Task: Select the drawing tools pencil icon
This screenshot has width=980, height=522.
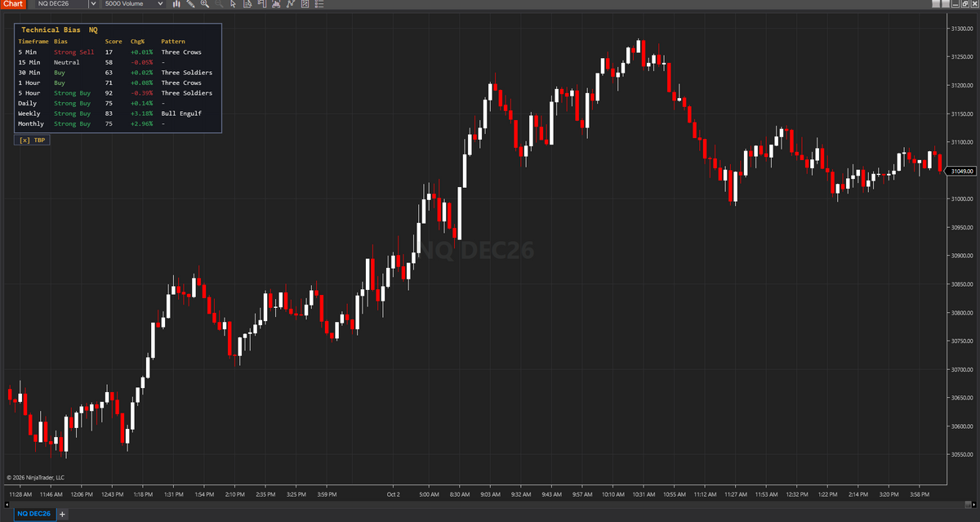Action: 190,4
